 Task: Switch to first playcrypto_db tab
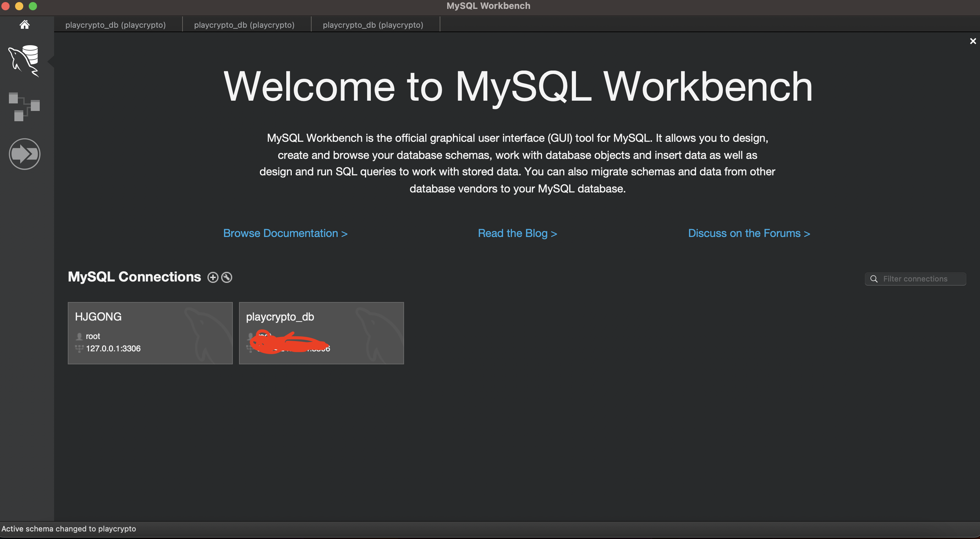click(115, 25)
